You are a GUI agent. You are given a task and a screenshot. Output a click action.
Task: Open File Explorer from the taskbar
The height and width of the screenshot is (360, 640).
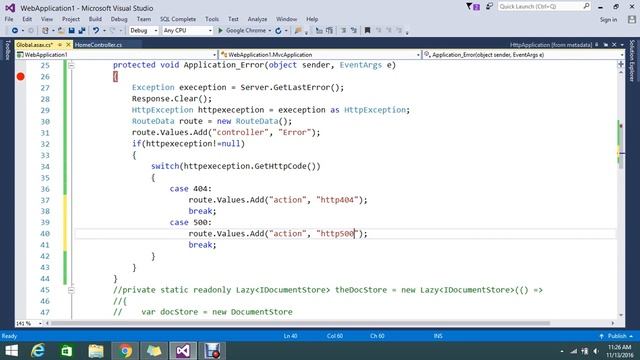click(96, 351)
